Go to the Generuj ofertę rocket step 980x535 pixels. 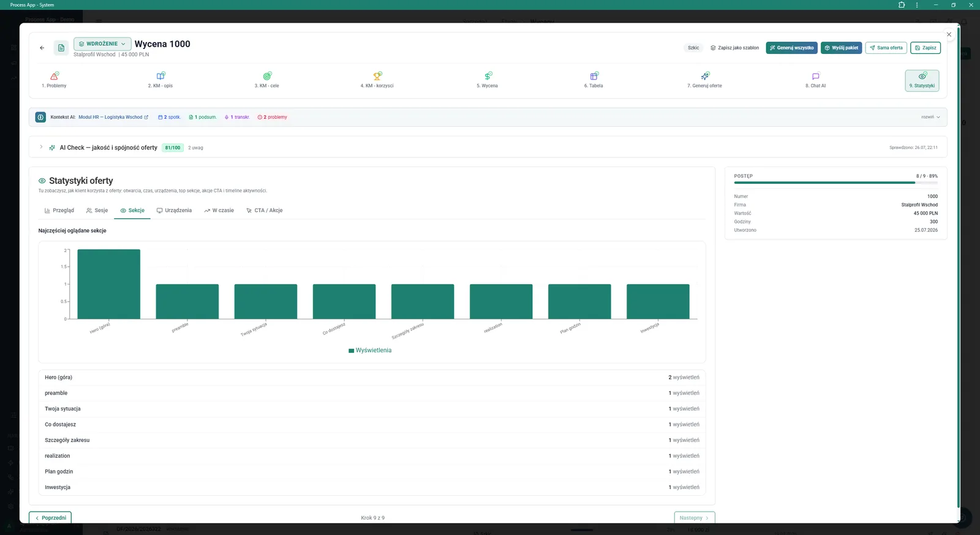click(x=705, y=80)
